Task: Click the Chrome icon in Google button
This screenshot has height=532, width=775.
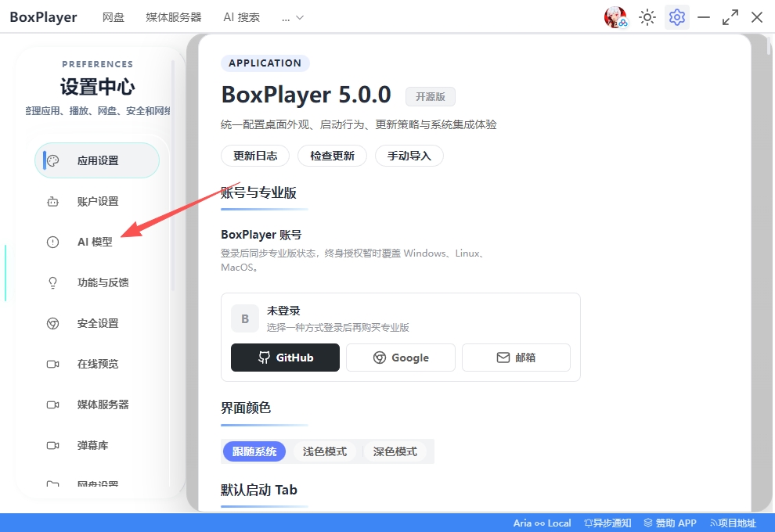Action: (380, 358)
